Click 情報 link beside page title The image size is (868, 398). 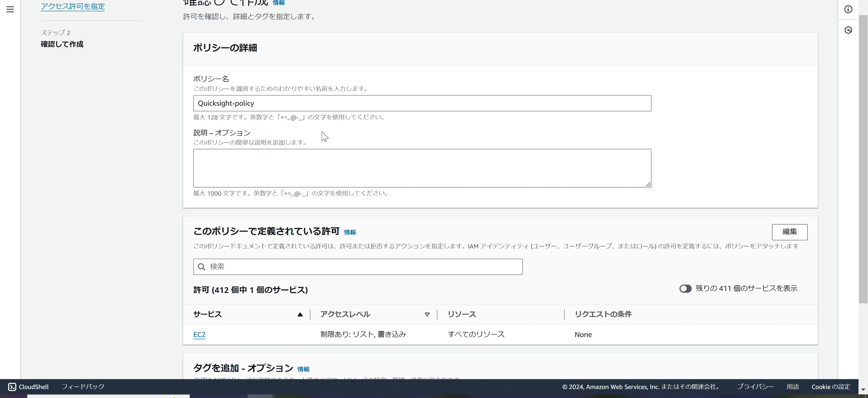coord(278,3)
